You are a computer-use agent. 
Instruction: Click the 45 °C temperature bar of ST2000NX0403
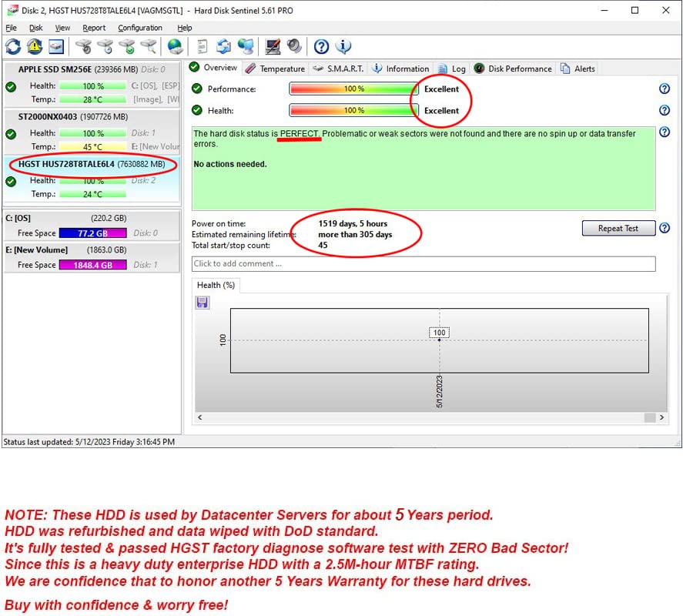pos(92,147)
